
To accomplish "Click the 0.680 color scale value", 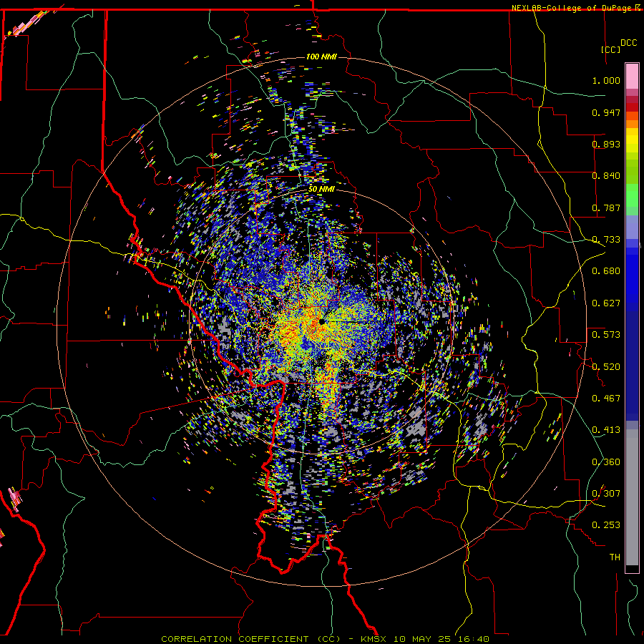I will [x=606, y=271].
